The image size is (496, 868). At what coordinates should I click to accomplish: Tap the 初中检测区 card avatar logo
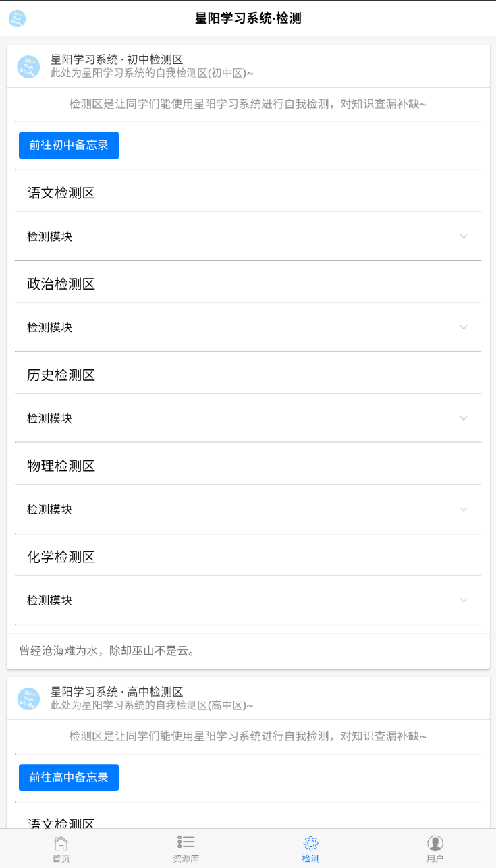28,67
